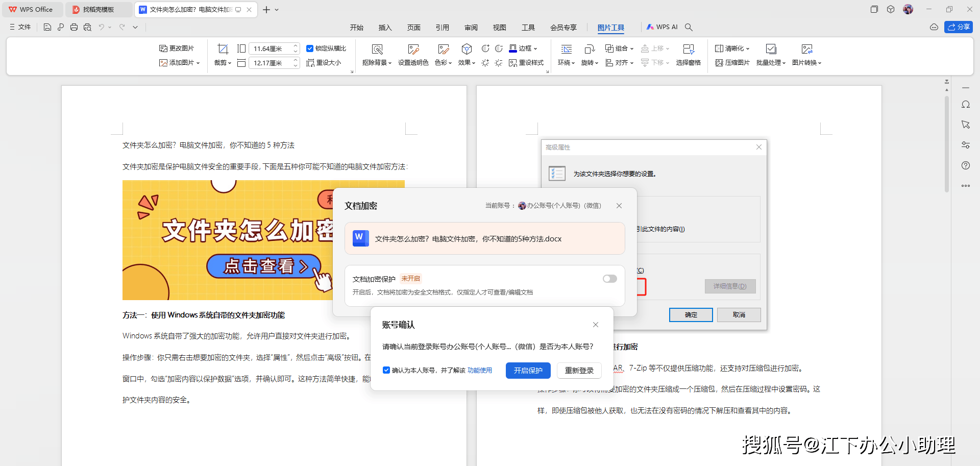Uncheck the confirm own account checkbox

pyautogui.click(x=386, y=370)
